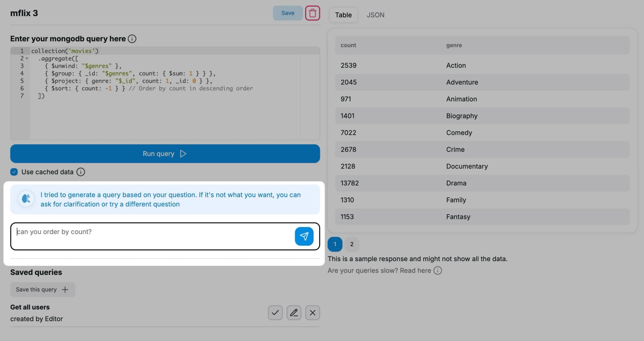Go to results page 1

(x=335, y=244)
